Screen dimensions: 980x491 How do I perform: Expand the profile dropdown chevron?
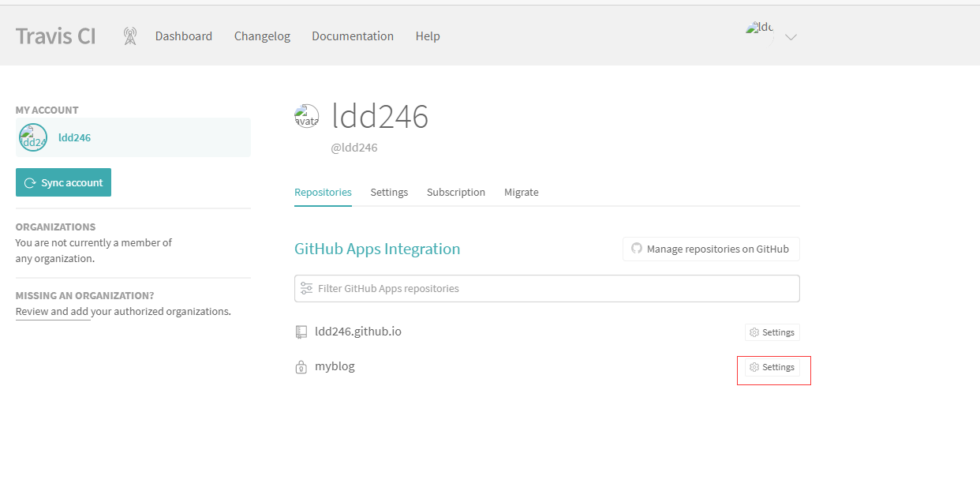point(791,36)
